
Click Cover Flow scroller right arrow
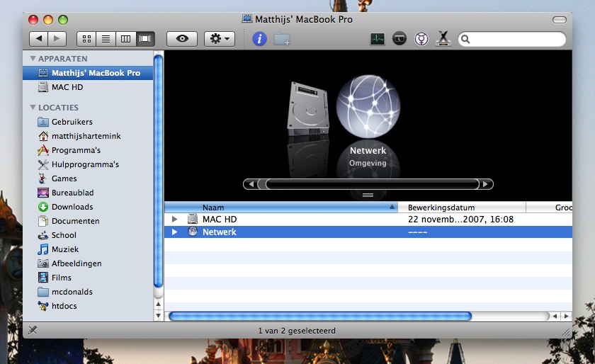point(486,184)
